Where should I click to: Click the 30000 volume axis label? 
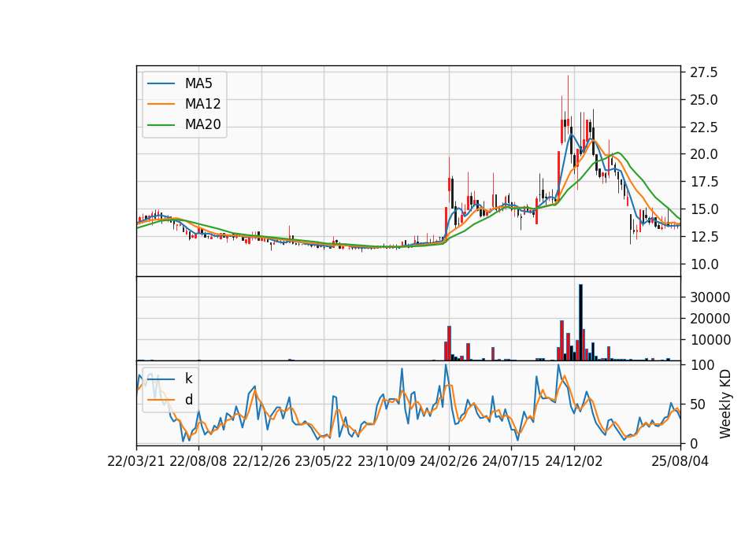[710, 297]
